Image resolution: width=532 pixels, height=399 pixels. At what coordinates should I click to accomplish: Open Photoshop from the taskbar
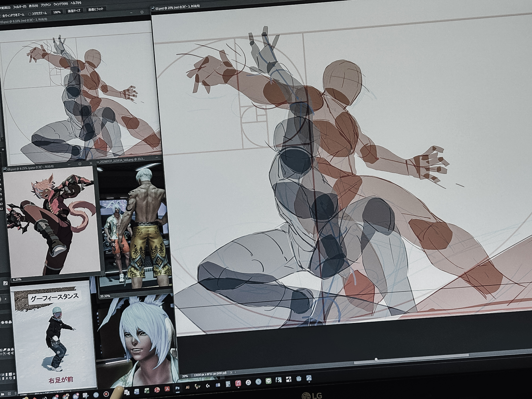pyautogui.click(x=177, y=388)
